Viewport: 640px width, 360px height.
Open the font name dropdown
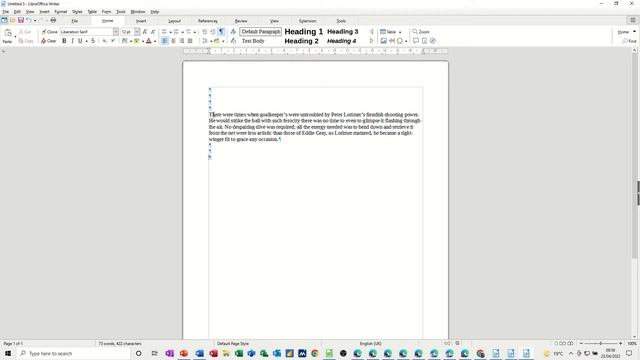tap(116, 31)
